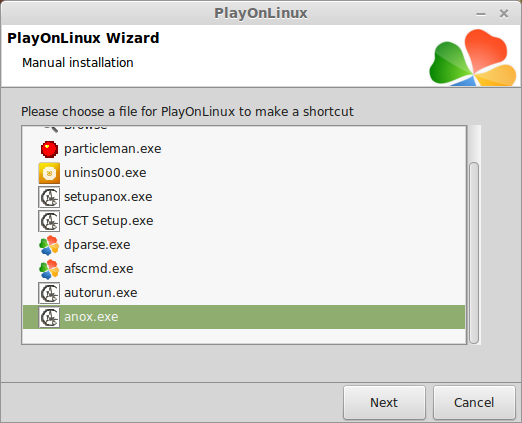Close the PlayOnLinux window
Image resolution: width=522 pixels, height=423 pixels.
(x=504, y=14)
